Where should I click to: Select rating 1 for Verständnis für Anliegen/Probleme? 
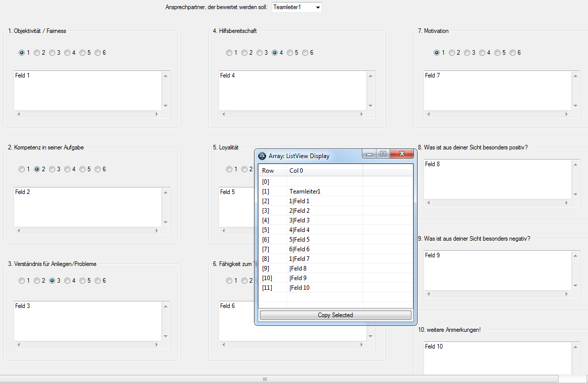(x=22, y=281)
